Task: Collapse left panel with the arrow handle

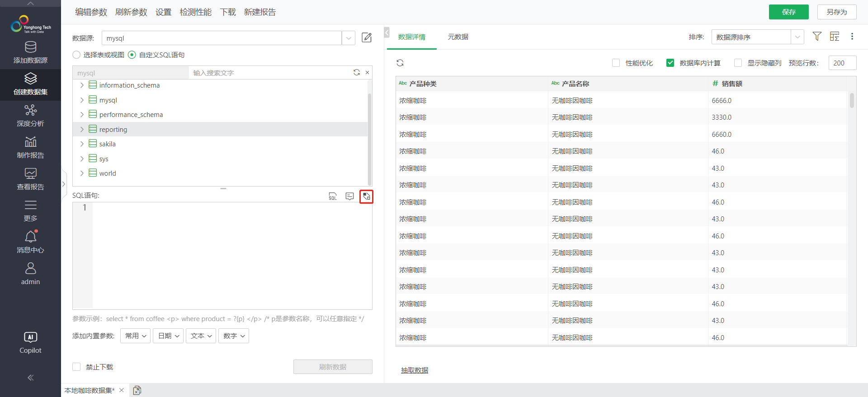Action: coord(387,33)
